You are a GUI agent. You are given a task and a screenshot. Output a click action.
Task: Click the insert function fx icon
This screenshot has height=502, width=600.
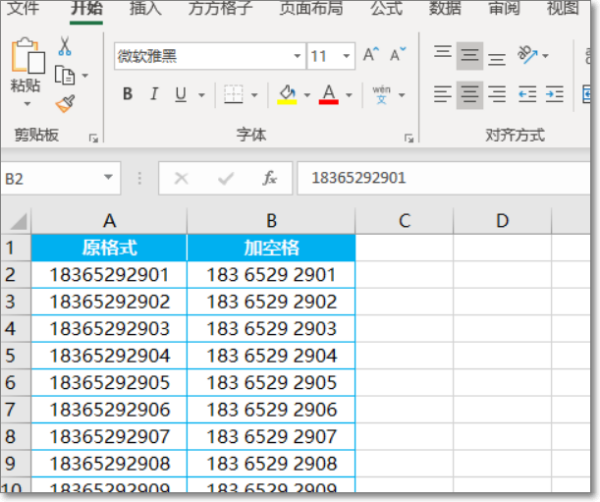pyautogui.click(x=269, y=178)
